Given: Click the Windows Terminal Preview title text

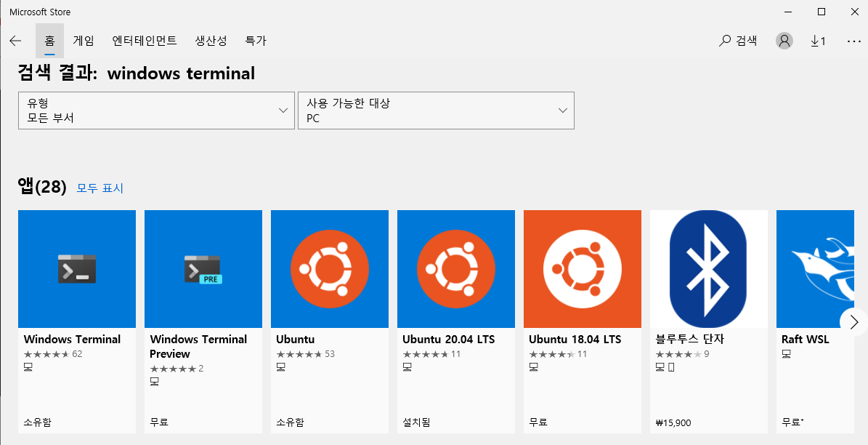Looking at the screenshot, I should click(x=198, y=346).
